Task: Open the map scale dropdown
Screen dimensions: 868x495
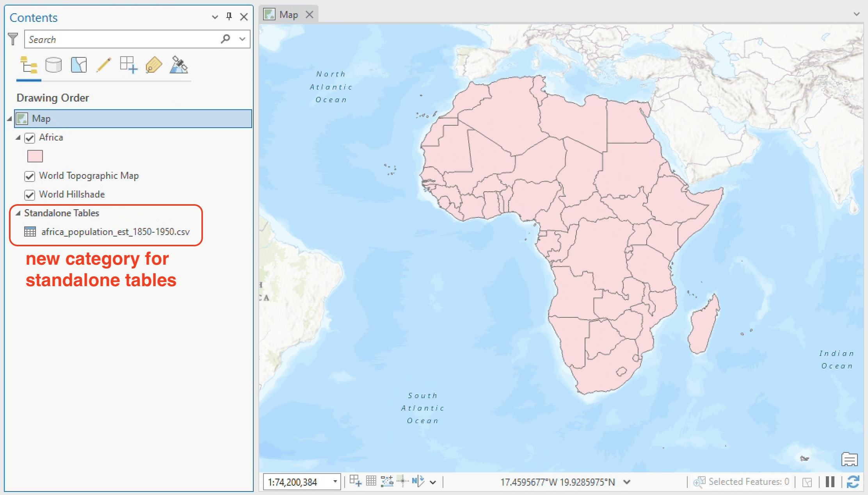Action: [335, 482]
